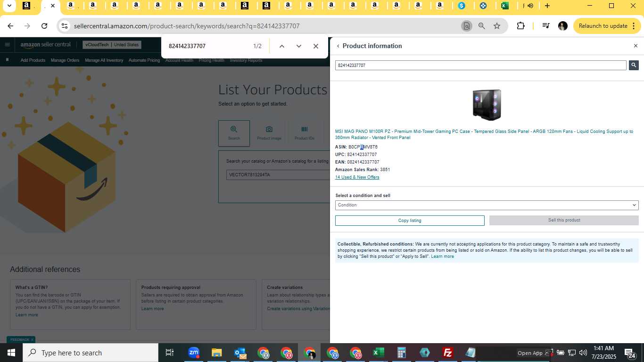The width and height of the screenshot is (644, 362).
Task: Open 14 Used & New Offers link
Action: [x=357, y=177]
